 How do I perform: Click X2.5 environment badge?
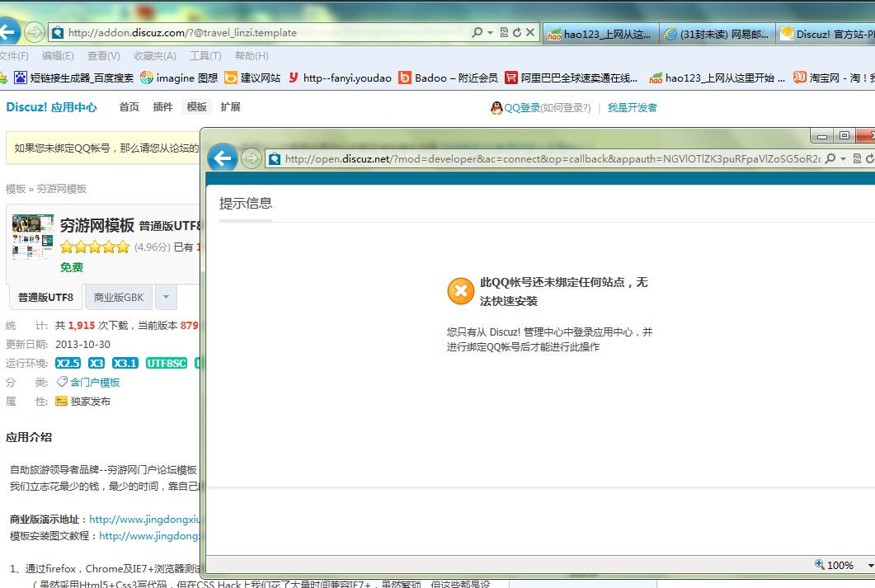[68, 363]
